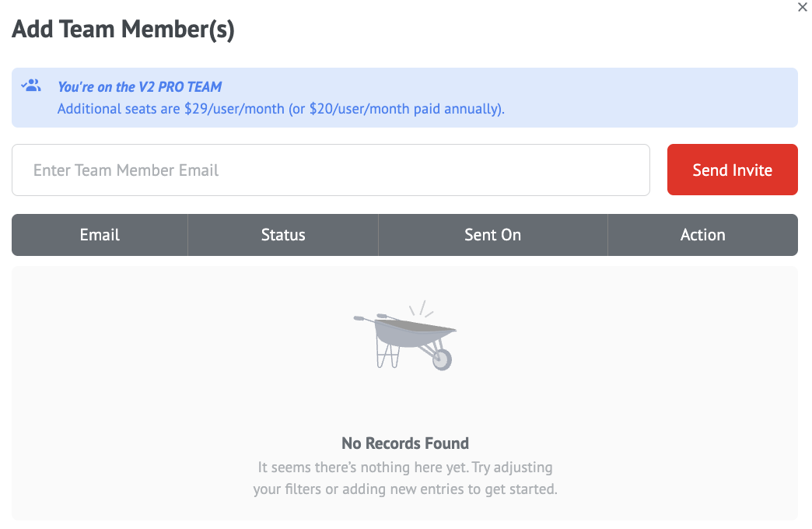This screenshot has width=812, height=529.
Task: Click the No Records Found heading
Action: coord(405,443)
